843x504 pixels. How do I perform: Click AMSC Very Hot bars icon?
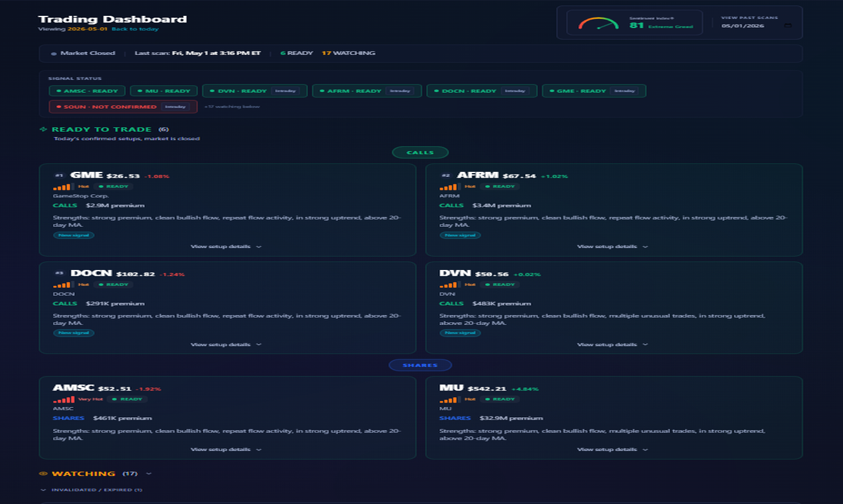[x=64, y=399]
